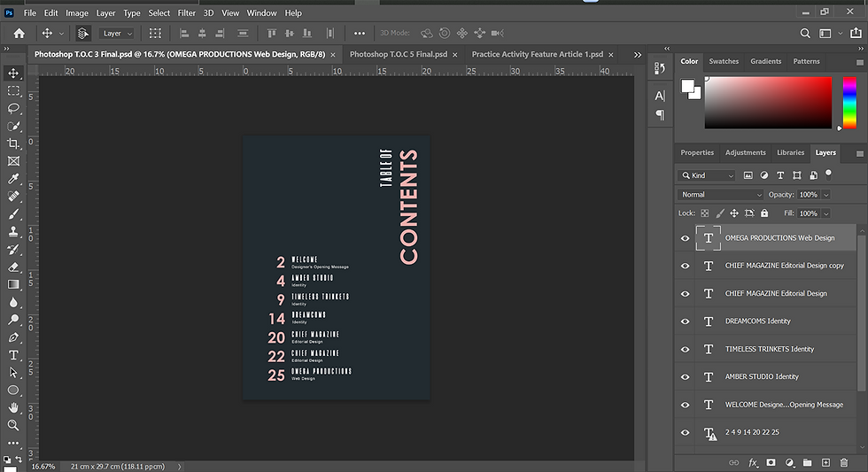The width and height of the screenshot is (868, 472).
Task: Switch to the Swatches tab
Action: (x=724, y=62)
